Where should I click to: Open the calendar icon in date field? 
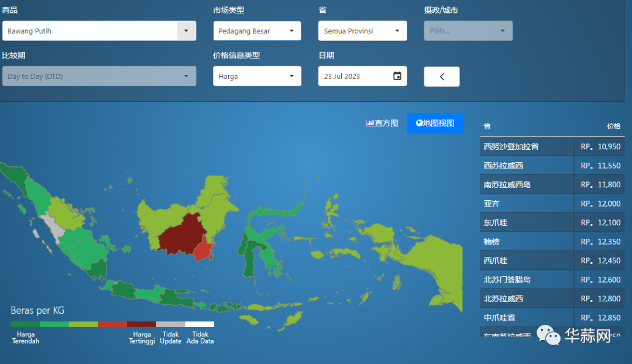pos(397,75)
